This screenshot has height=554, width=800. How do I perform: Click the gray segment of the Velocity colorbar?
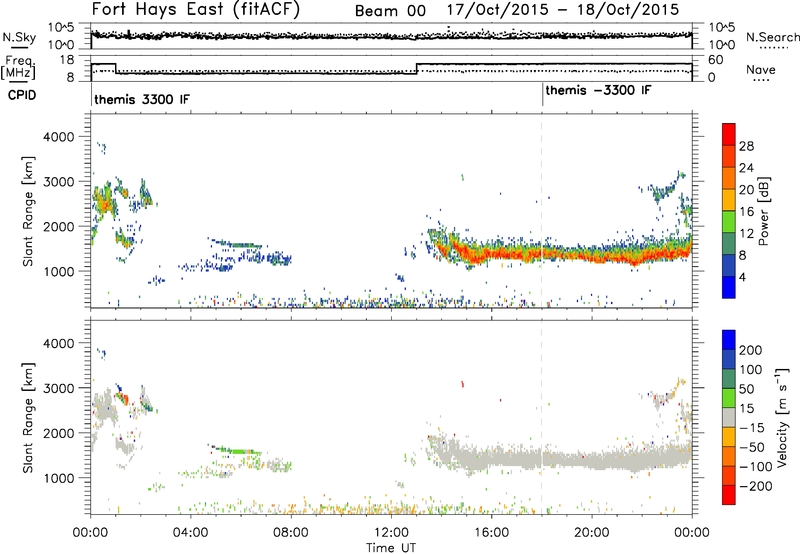click(729, 417)
